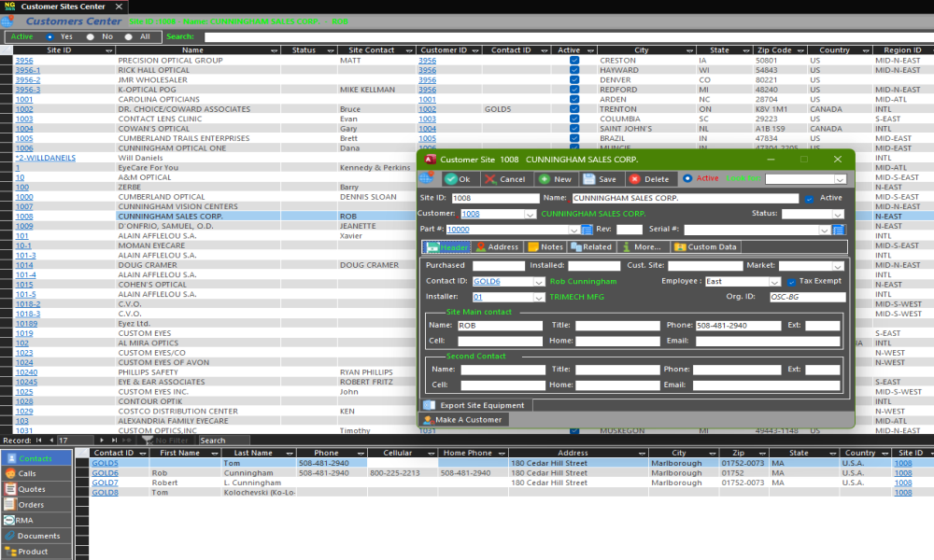Uncheck the Active checkbox next to Name
This screenshot has width=934, height=560.
click(x=809, y=199)
